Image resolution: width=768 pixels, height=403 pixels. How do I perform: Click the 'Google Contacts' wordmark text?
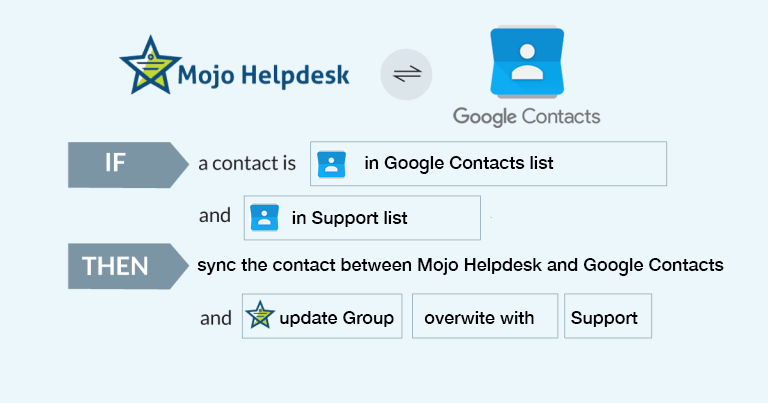[x=526, y=116]
